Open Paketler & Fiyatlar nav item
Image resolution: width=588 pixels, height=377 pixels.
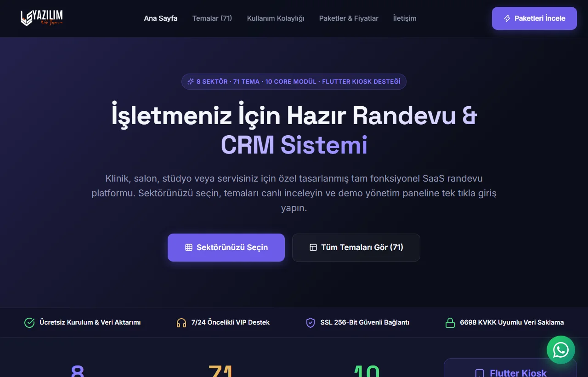click(349, 18)
